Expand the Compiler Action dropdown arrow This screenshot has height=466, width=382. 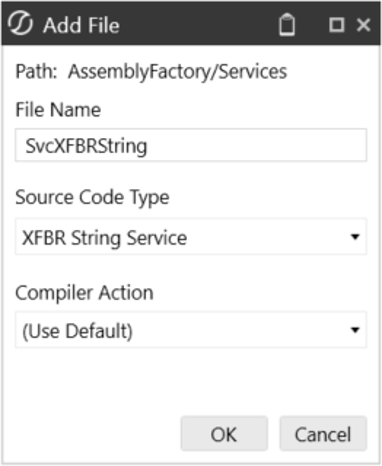355,330
